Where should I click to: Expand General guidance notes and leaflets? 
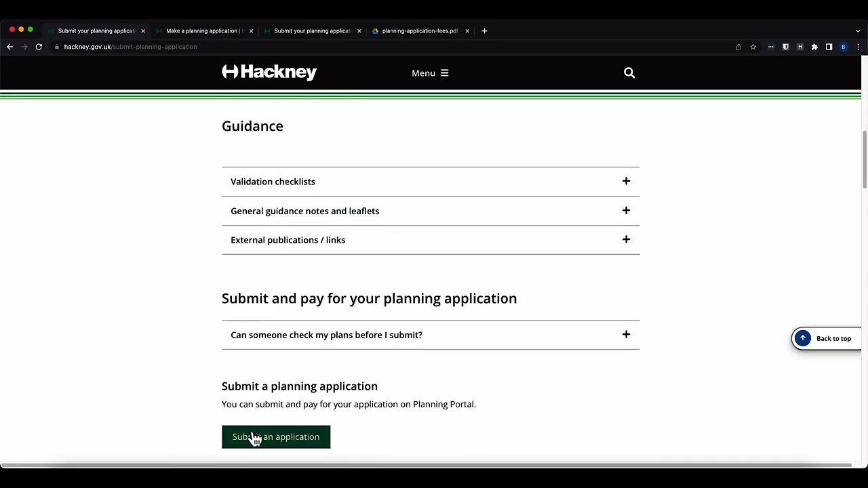[x=431, y=211]
